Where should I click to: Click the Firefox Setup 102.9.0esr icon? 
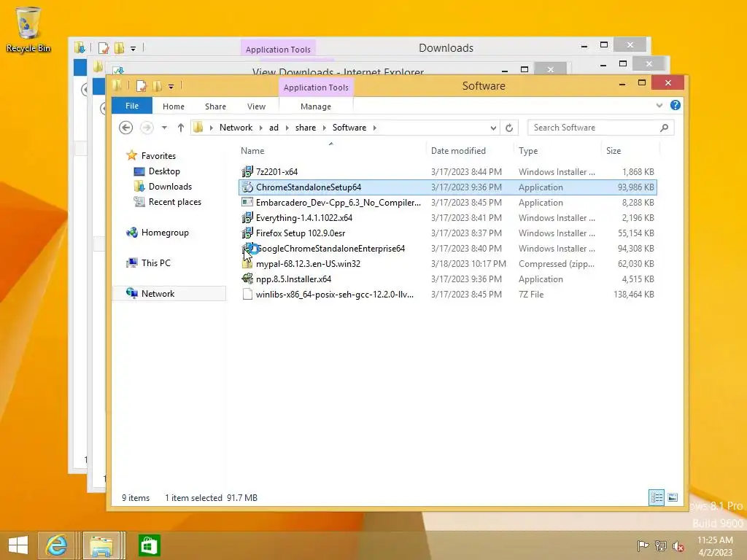coord(247,233)
